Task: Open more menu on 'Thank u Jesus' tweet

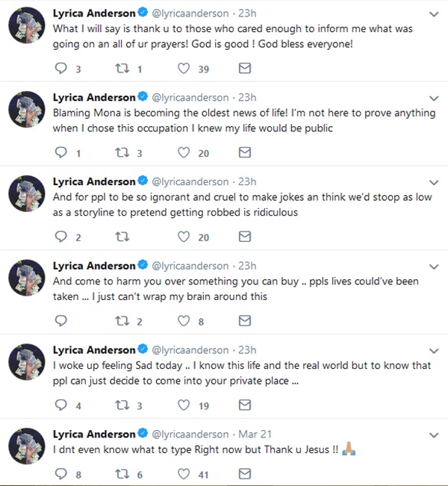Action: [434, 435]
